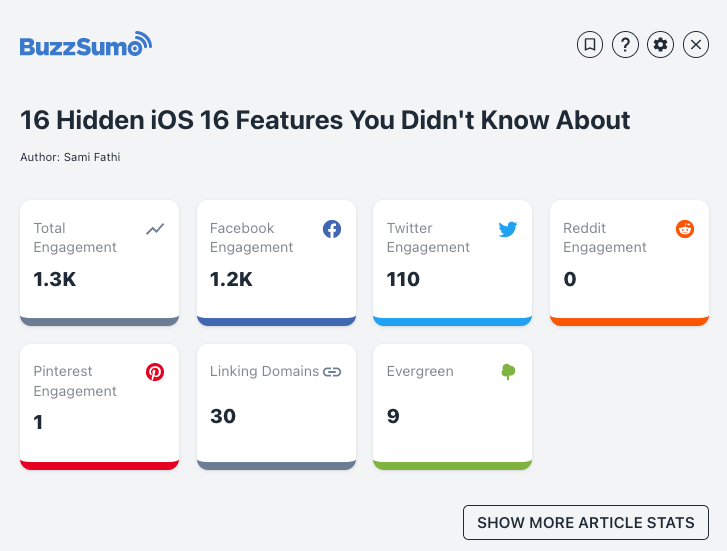Select the Total Engagement 1.3K value

pos(55,280)
